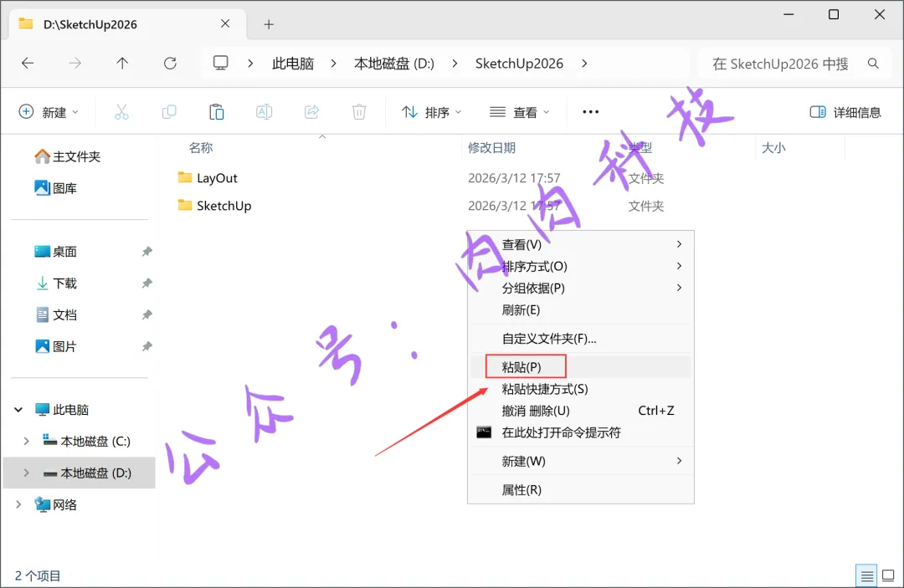
Task: Click 此电脑 in the address breadcrumb
Action: tap(293, 64)
